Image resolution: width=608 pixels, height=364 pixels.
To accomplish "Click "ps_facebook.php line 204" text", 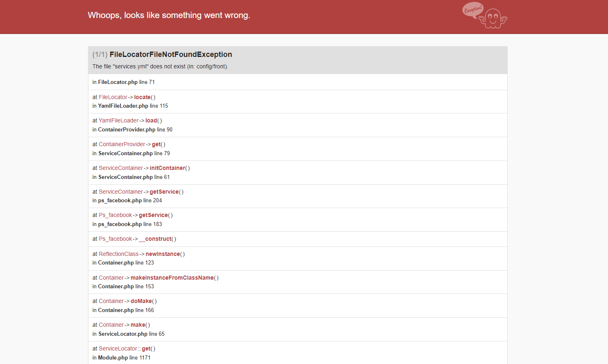I will coord(130,200).
